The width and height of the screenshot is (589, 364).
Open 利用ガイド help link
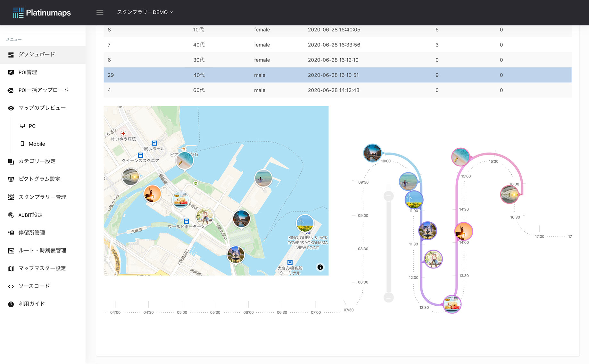(x=31, y=304)
